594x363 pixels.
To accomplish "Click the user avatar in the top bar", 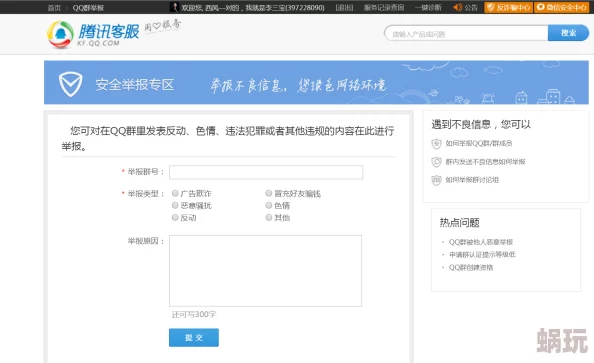I will (174, 7).
